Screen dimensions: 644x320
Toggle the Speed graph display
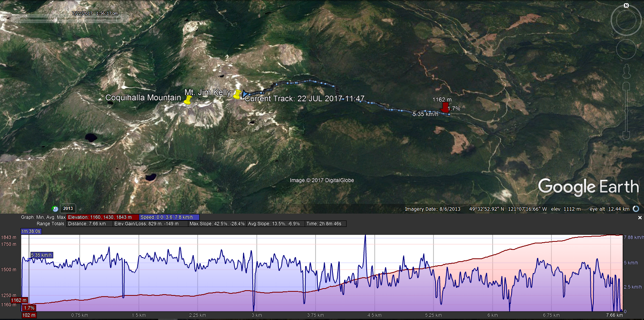[x=169, y=217]
